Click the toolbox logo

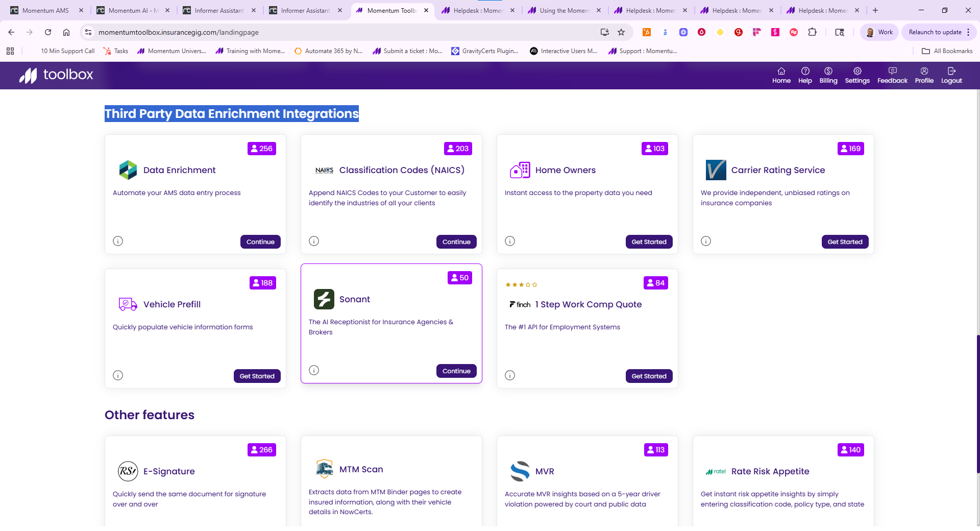tap(56, 75)
